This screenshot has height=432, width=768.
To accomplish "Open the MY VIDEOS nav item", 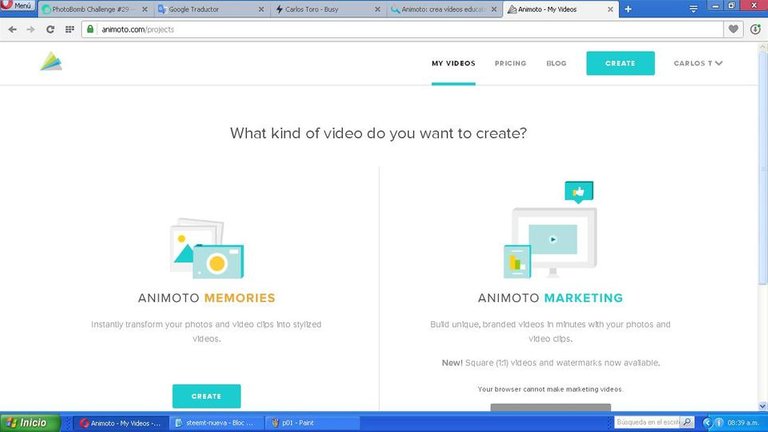I will (454, 63).
